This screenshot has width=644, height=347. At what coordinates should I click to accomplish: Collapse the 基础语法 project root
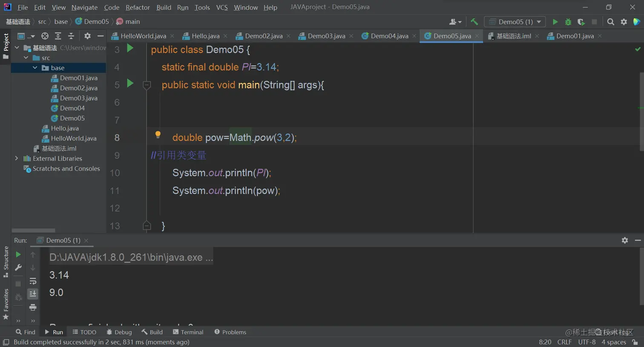click(x=17, y=48)
